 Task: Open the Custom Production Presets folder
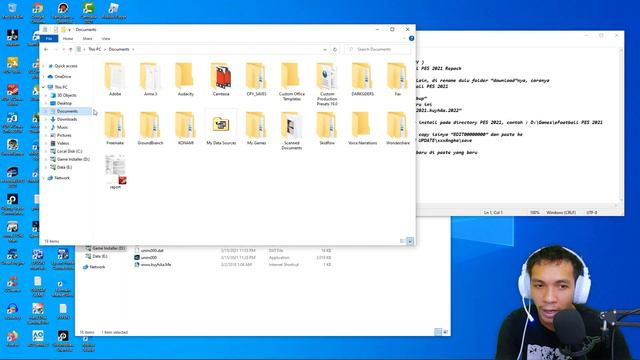327,84
